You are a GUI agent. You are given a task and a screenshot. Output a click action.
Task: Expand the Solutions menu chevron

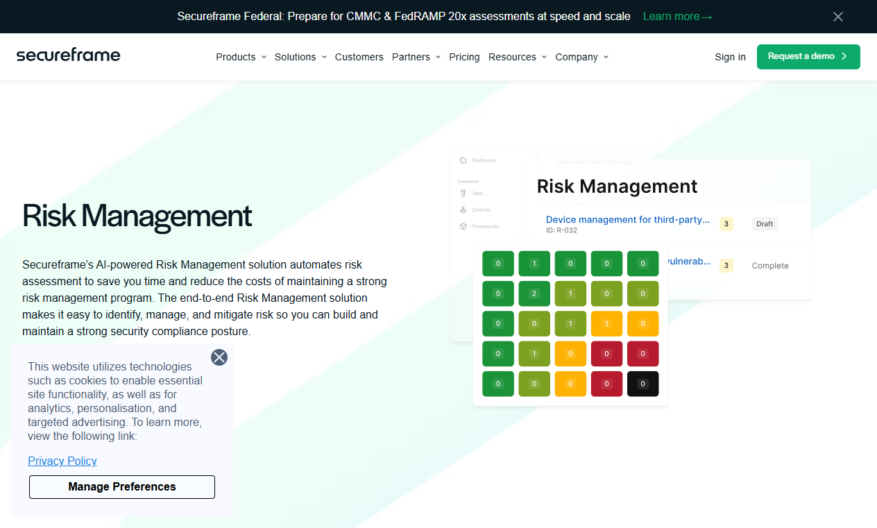[x=324, y=57]
